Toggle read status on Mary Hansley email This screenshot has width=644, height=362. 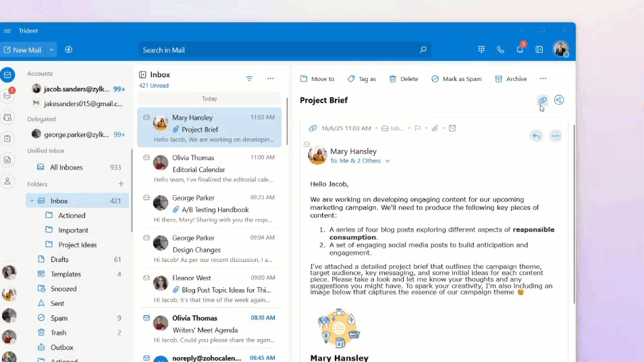tap(146, 118)
